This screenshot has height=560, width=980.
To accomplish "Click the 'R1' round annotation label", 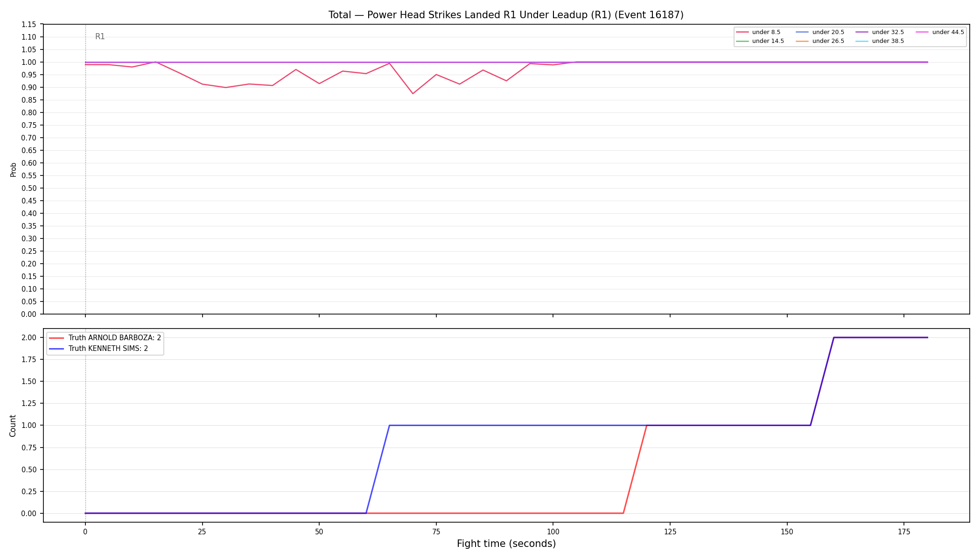I will [100, 36].
